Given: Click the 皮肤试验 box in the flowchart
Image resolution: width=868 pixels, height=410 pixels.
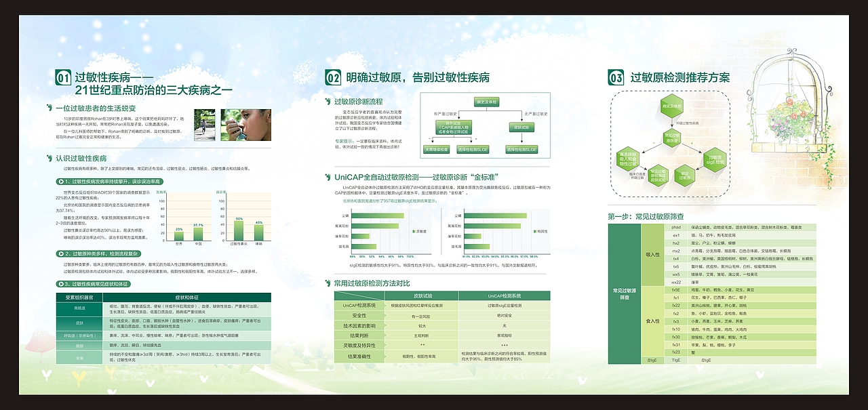Looking at the screenshot, I should point(523,127).
